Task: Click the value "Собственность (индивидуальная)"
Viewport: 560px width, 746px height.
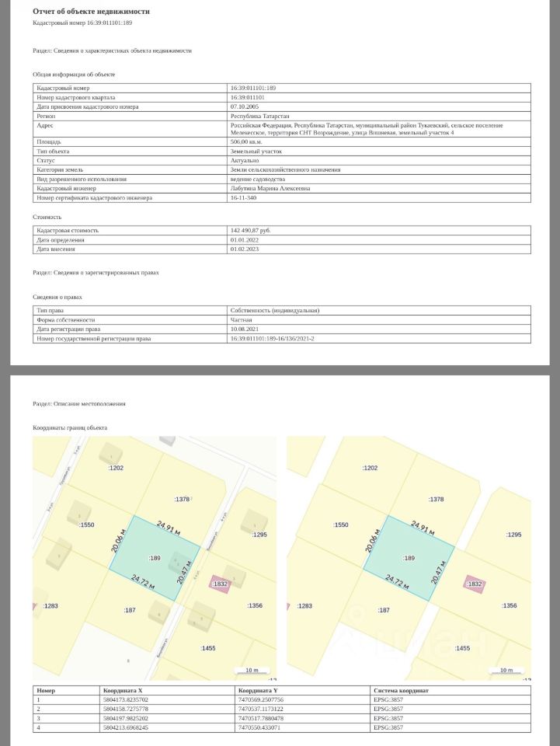Action: coord(275,310)
